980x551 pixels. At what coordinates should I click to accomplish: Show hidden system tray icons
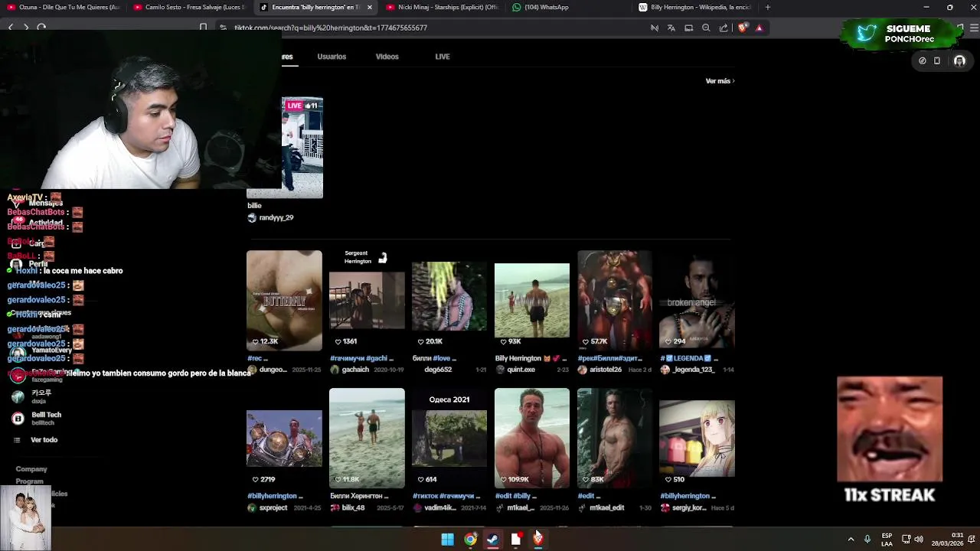(x=850, y=540)
